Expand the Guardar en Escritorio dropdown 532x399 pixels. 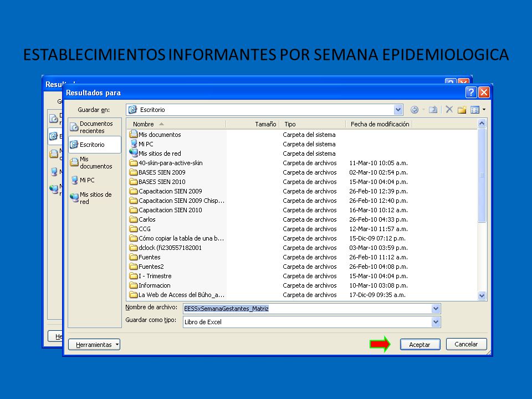point(398,110)
